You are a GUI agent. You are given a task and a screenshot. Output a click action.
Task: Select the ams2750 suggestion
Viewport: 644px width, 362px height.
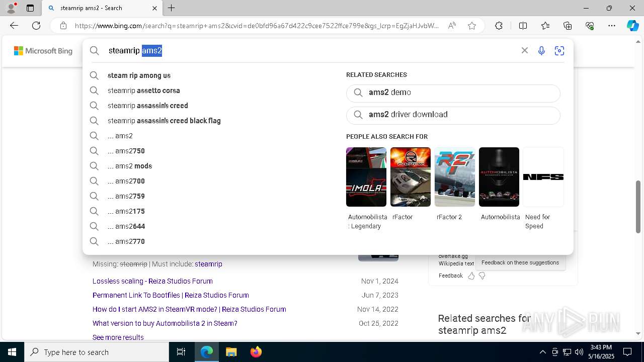[126, 151]
